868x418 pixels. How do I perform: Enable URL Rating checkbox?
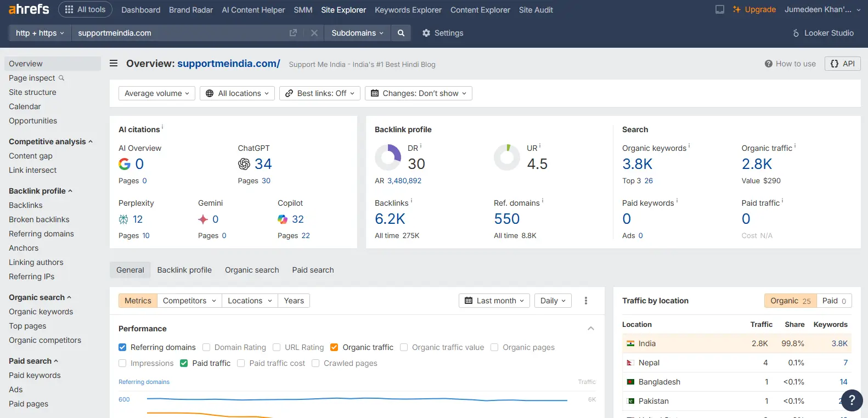click(277, 347)
